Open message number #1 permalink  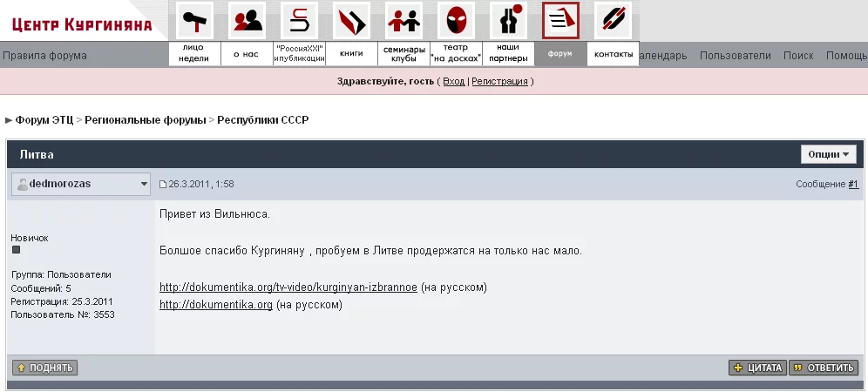coord(853,185)
